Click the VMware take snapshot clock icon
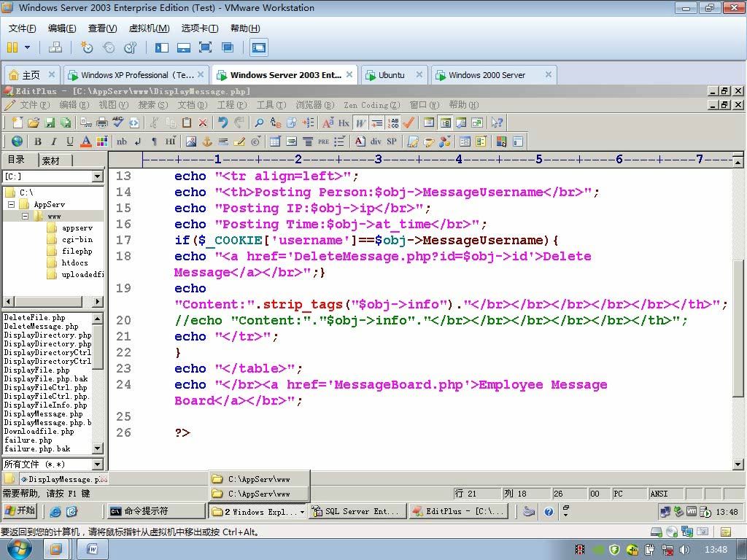 [x=87, y=47]
